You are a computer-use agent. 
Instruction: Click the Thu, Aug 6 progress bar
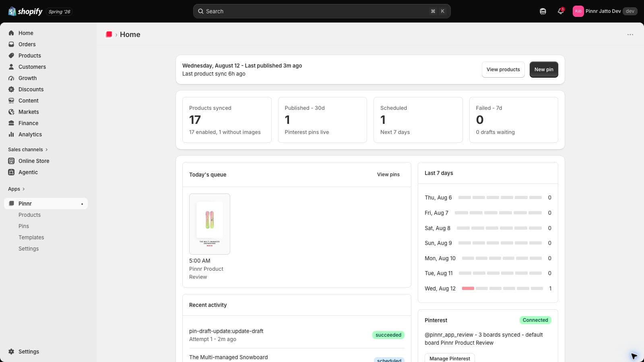coord(500,197)
